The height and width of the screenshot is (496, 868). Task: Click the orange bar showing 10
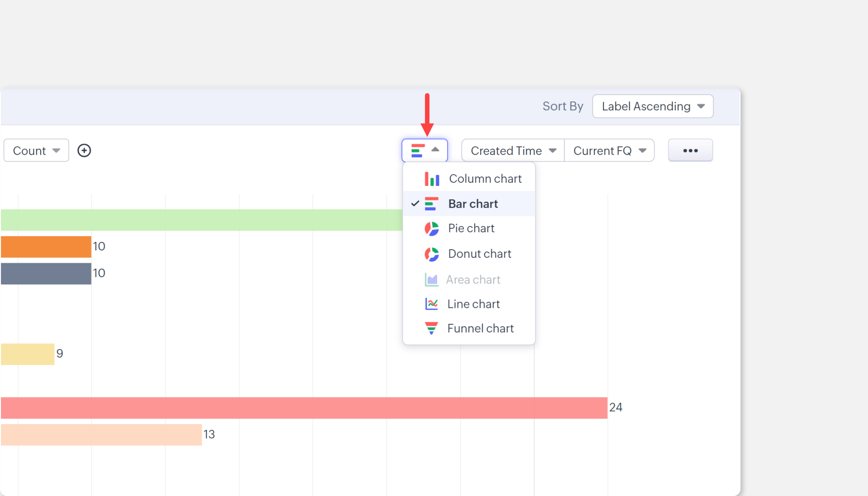[46, 247]
